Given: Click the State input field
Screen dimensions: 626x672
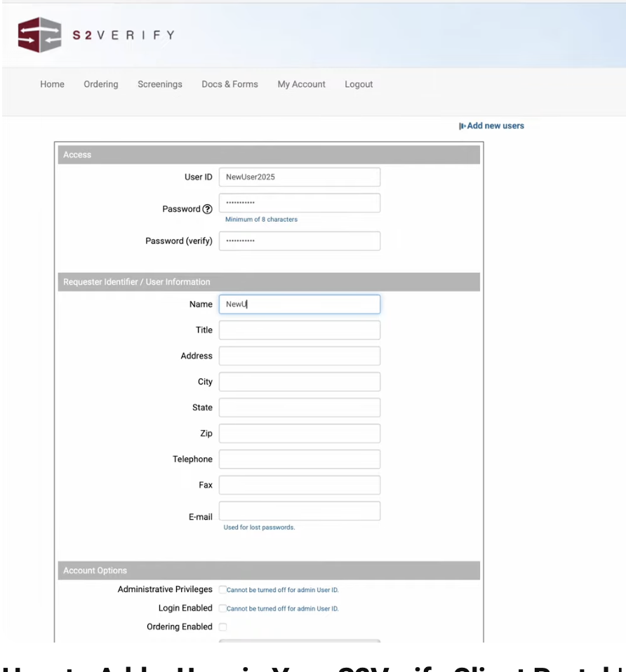Looking at the screenshot, I should point(299,408).
